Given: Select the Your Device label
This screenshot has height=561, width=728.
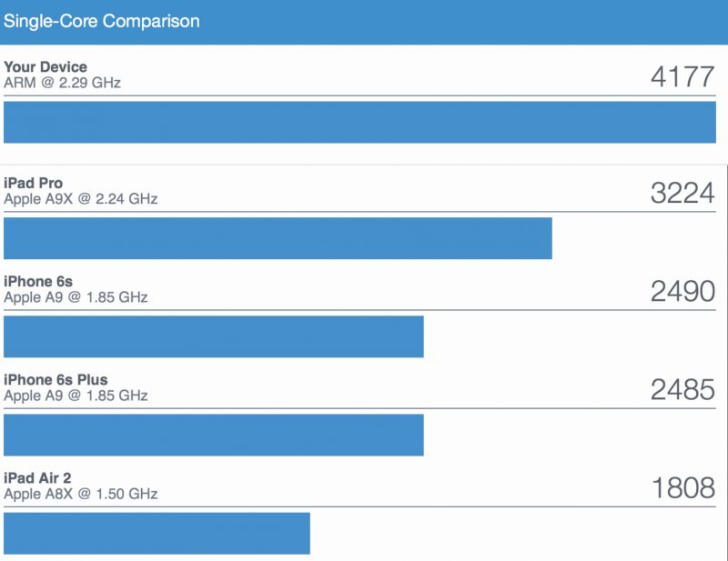Looking at the screenshot, I should [x=45, y=66].
